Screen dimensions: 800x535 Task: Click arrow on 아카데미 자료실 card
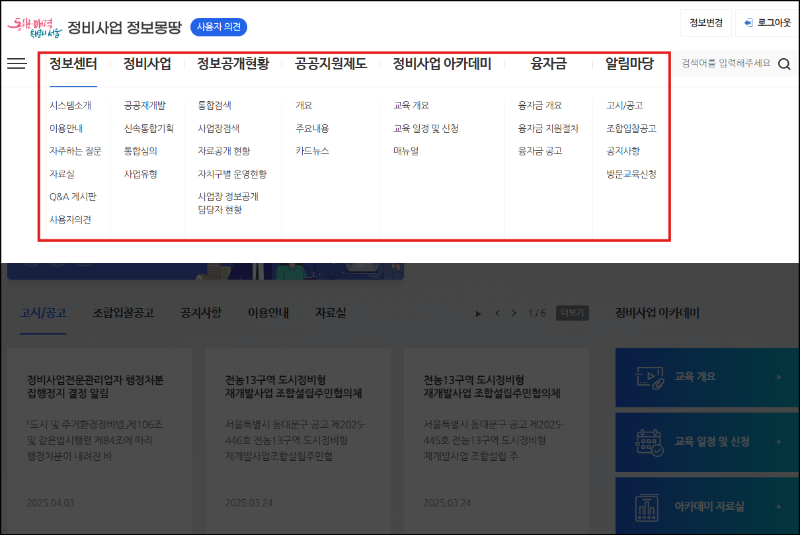pyautogui.click(x=778, y=506)
